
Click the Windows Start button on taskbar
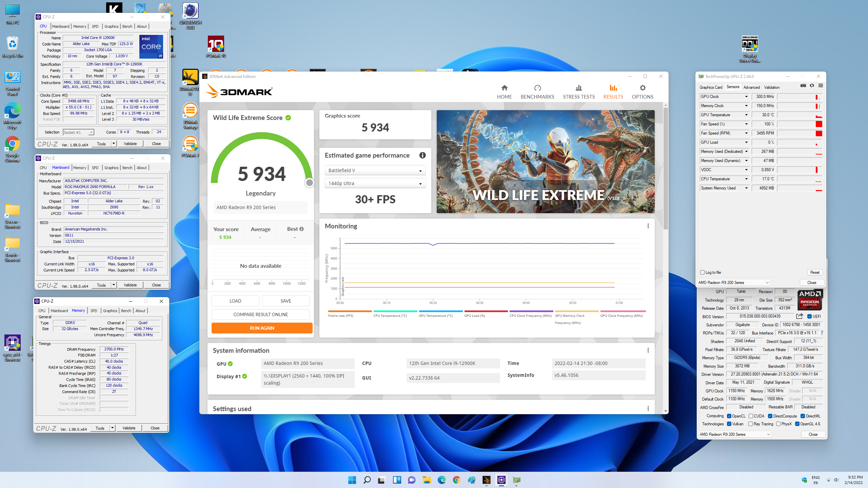352,480
